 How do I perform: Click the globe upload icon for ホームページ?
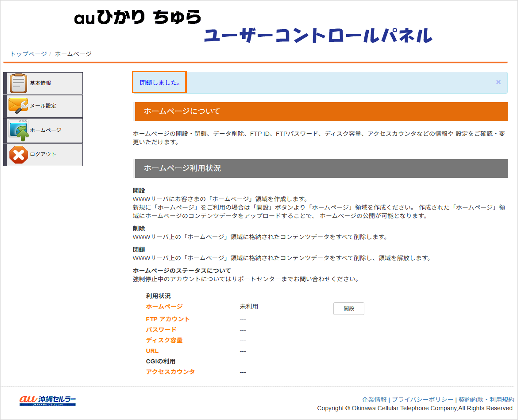tap(19, 131)
